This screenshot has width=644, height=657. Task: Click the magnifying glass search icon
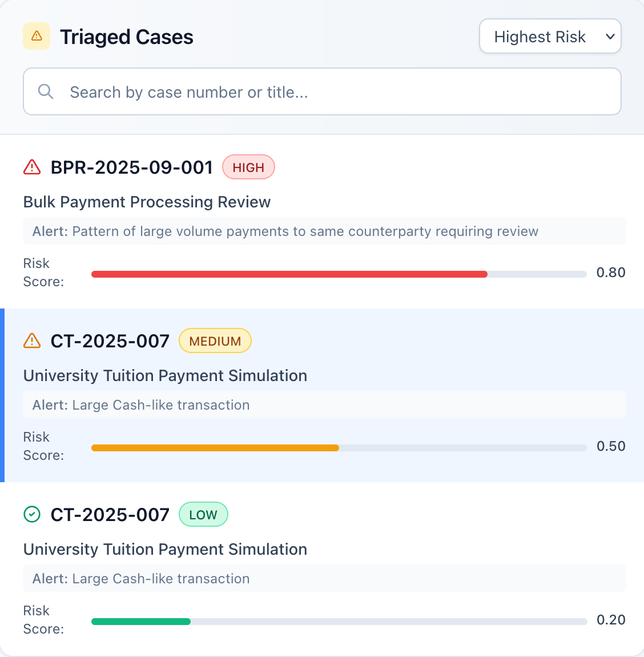pos(46,91)
